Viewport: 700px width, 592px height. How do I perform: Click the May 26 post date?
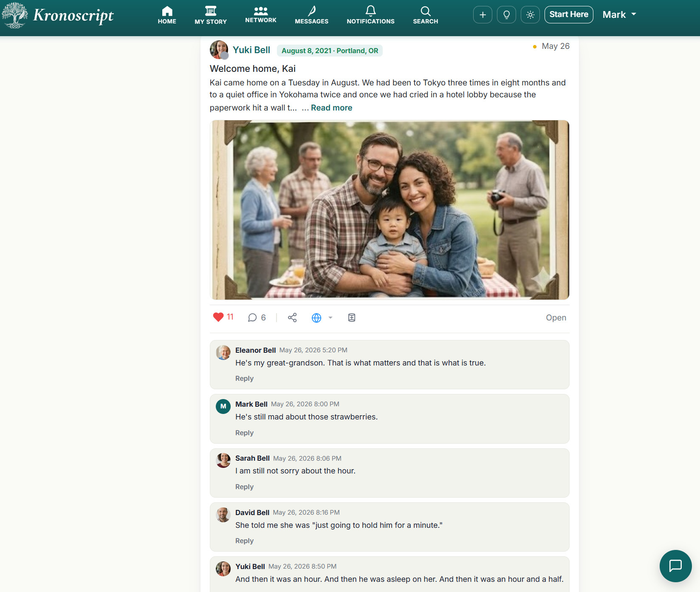(556, 46)
